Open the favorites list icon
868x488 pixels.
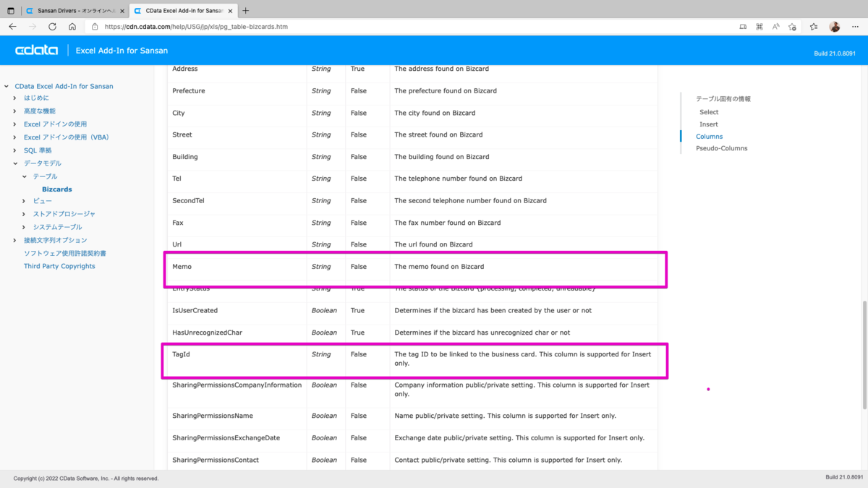(x=813, y=27)
